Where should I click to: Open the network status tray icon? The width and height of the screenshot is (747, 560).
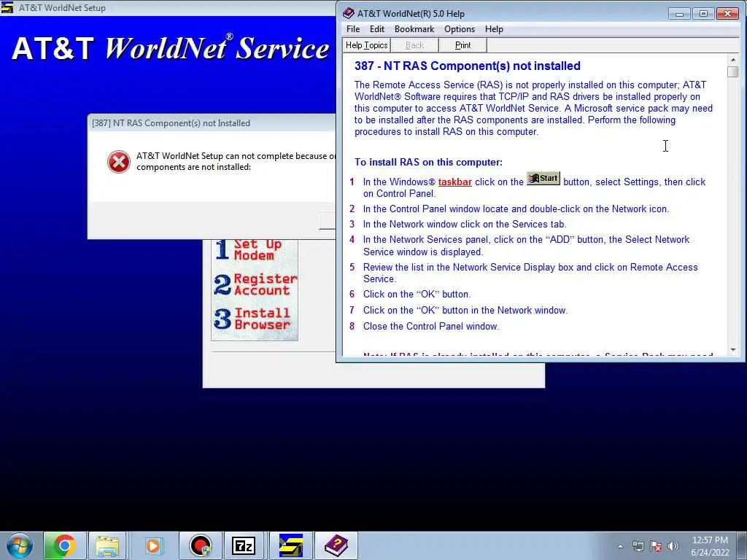[x=638, y=546]
